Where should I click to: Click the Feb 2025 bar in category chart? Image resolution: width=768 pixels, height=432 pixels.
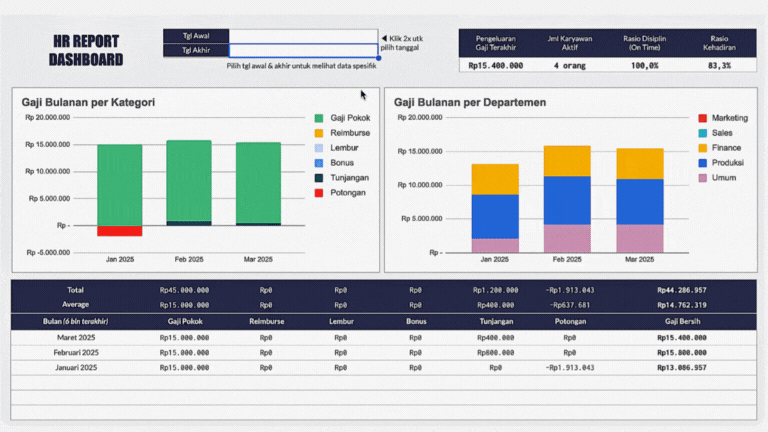(188, 180)
